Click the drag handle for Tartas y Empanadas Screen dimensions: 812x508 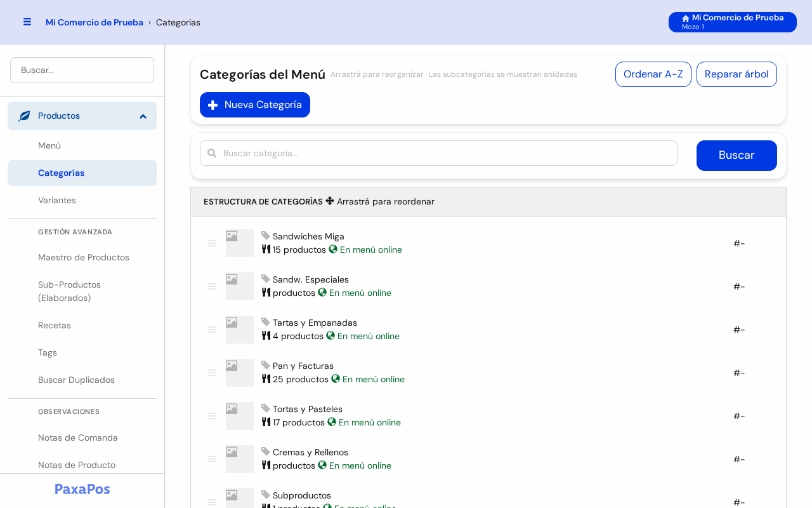pos(212,330)
